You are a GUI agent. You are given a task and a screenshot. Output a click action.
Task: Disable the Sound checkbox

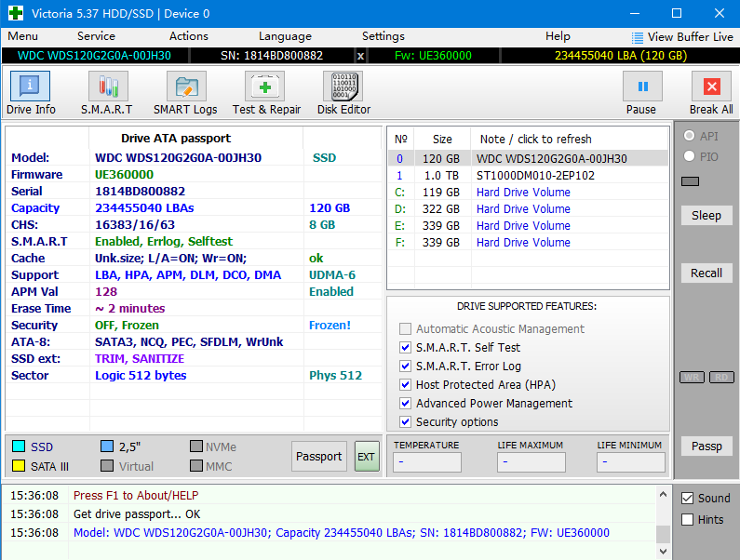(x=688, y=499)
